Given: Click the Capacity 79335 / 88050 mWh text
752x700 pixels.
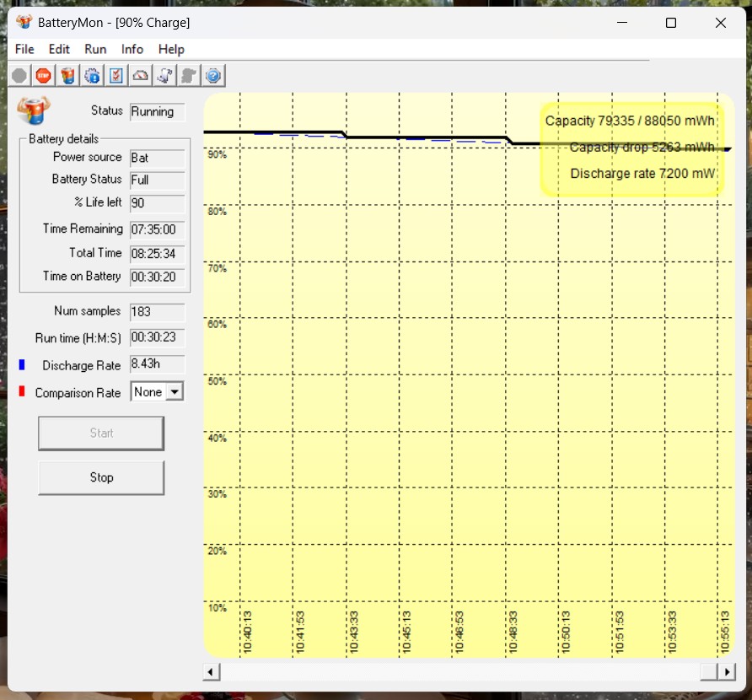Looking at the screenshot, I should pos(630,121).
